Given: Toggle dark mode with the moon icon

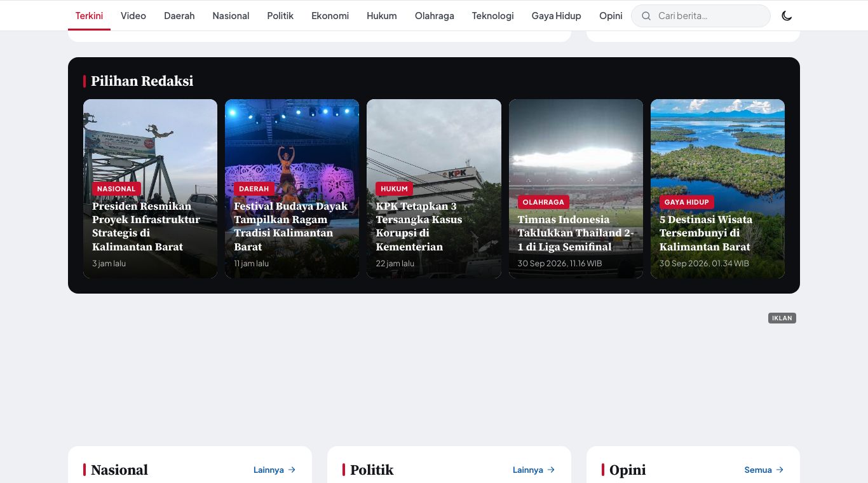Looking at the screenshot, I should [x=787, y=16].
